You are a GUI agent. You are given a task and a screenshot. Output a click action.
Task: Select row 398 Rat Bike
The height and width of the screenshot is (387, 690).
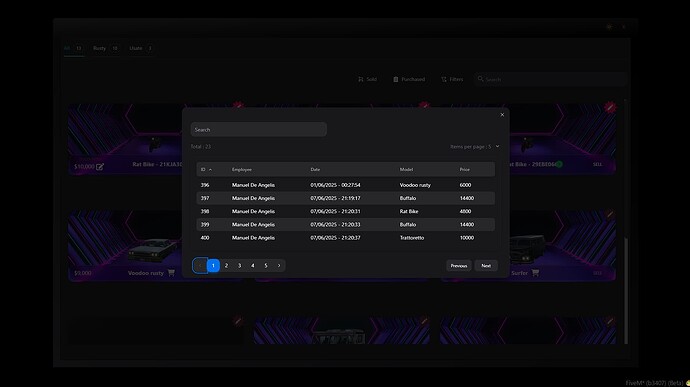coord(345,211)
